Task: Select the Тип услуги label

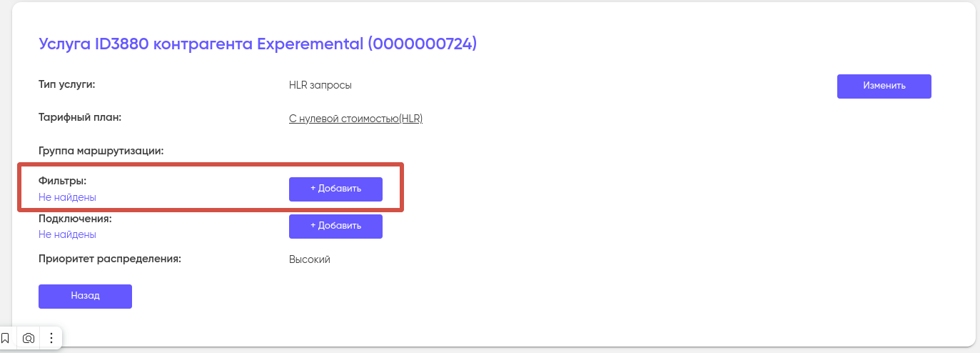Action: click(x=66, y=85)
